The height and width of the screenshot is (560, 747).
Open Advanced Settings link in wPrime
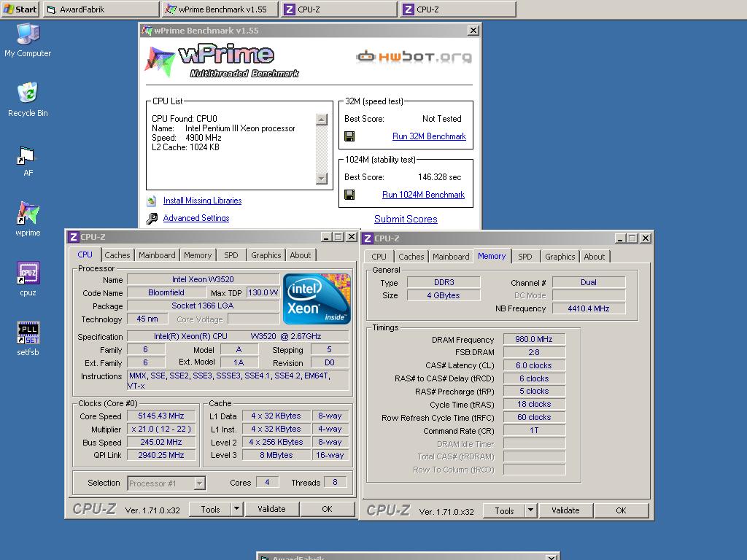pos(196,217)
